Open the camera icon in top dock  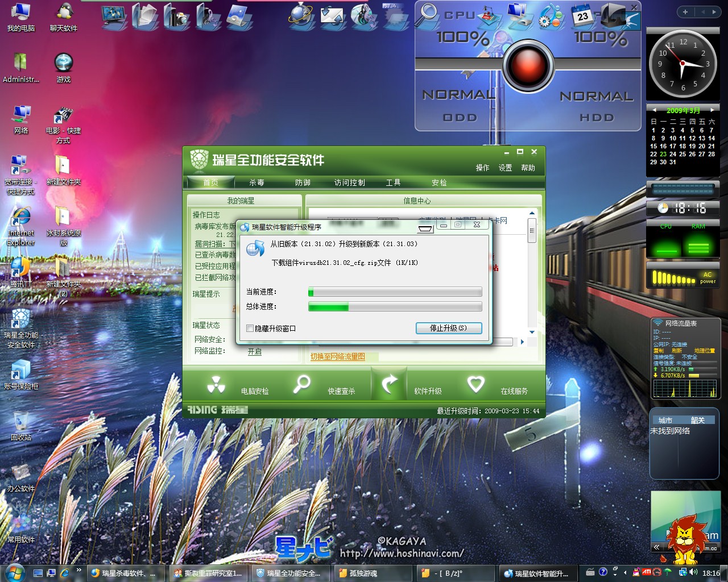(177, 16)
